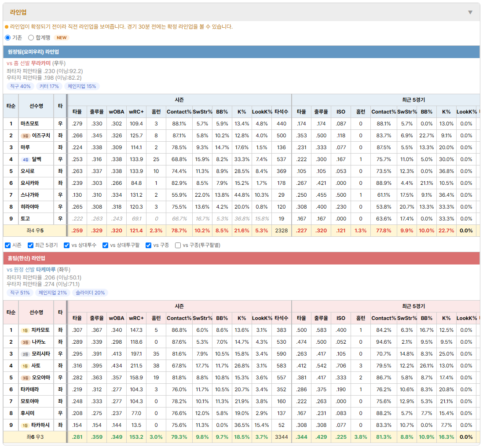Disable the vs 구종 checkbox
Image resolution: width=483 pixels, height=448 pixels.
(x=149, y=245)
